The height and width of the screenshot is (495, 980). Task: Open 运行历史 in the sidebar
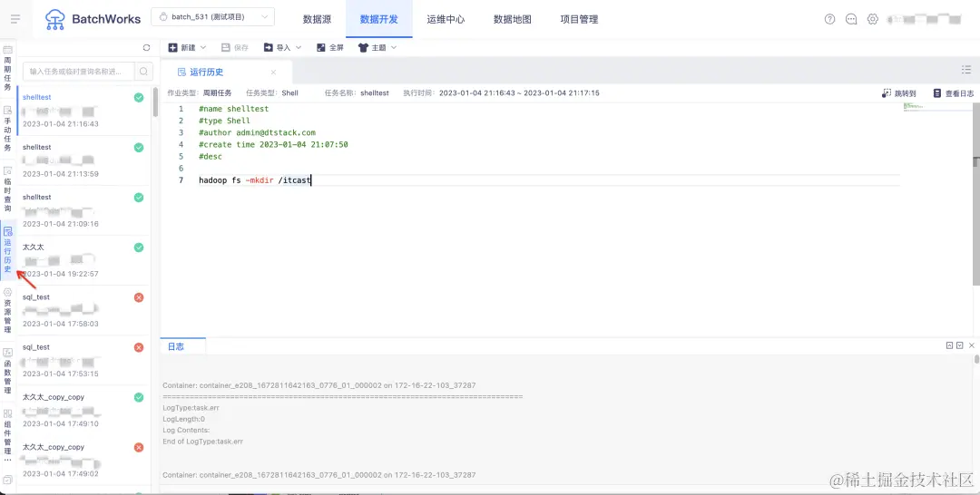tap(7, 250)
